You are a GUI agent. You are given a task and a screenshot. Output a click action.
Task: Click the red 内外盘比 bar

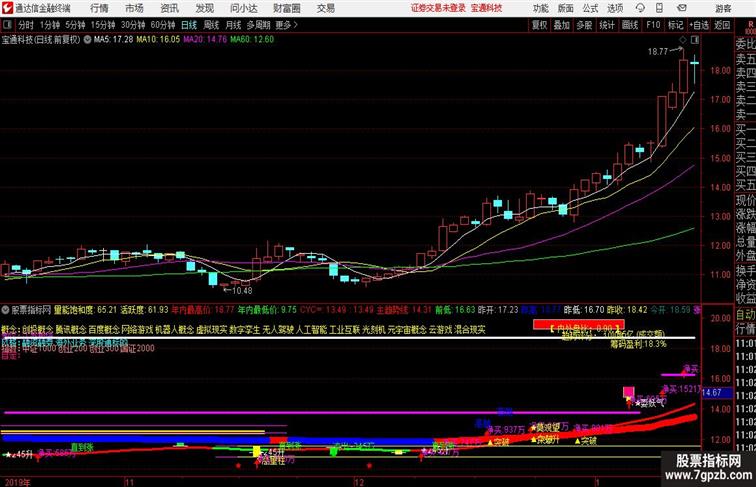[579, 325]
